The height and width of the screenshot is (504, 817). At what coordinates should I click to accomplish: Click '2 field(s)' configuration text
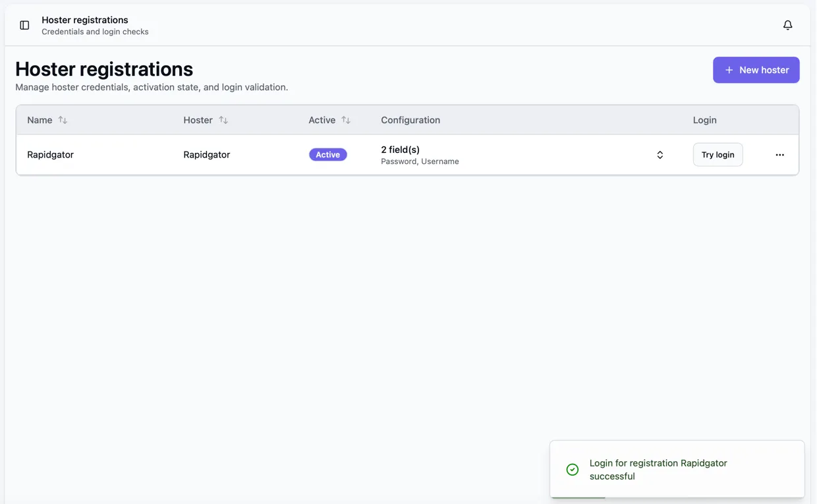400,150
